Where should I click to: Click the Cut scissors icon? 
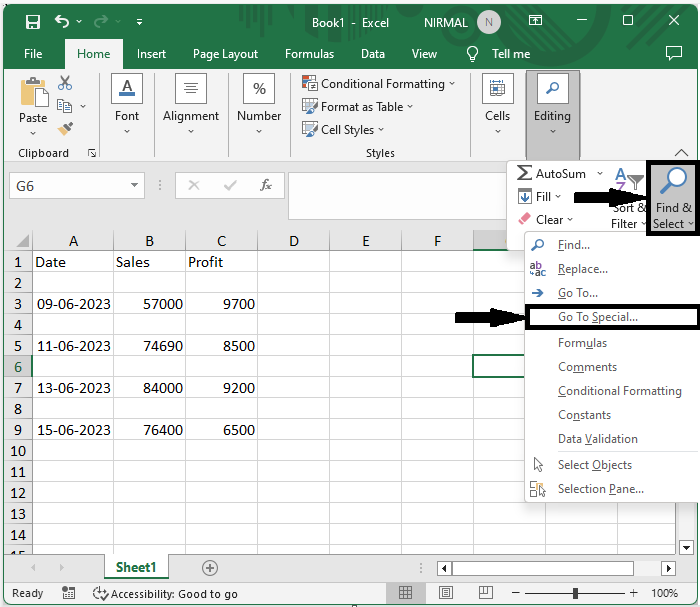[x=65, y=83]
